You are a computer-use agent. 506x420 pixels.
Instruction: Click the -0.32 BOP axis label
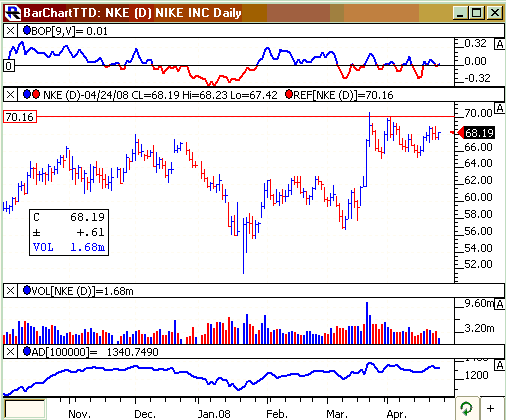tap(477, 78)
